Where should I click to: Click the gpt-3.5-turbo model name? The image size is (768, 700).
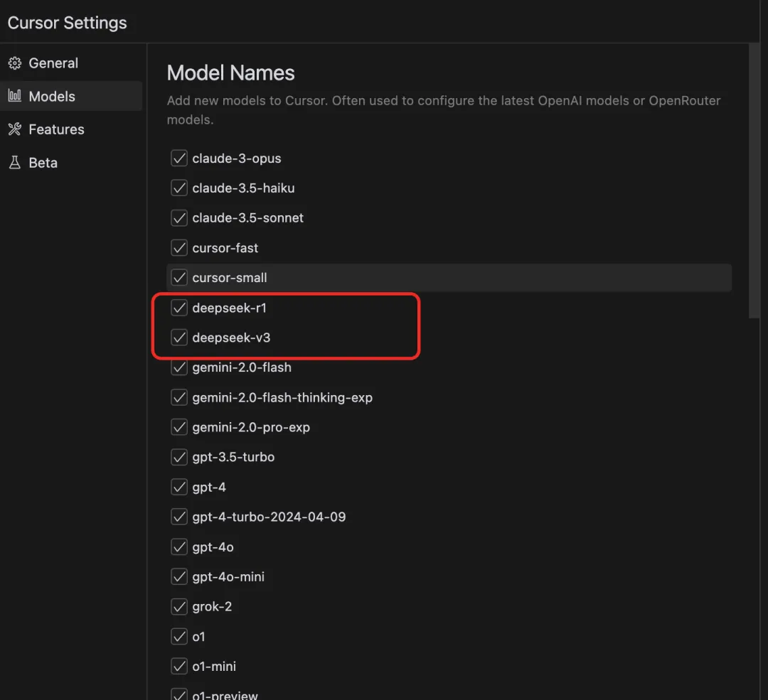click(x=234, y=457)
